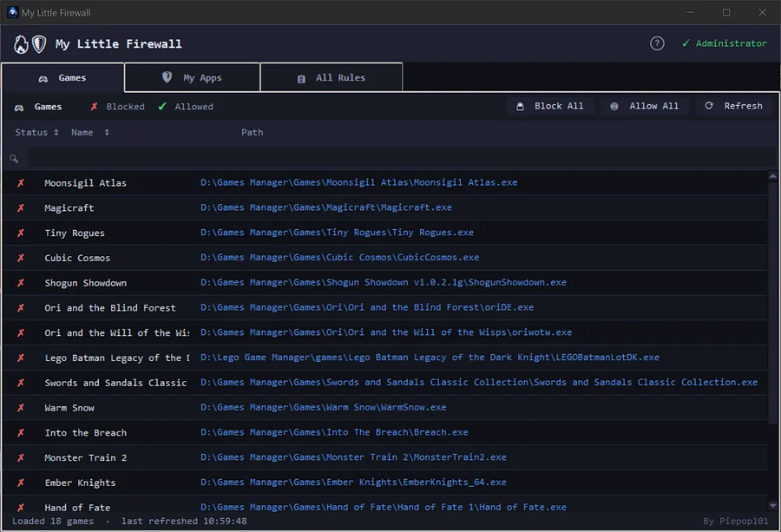Screen dimensions: 781x532
Task: Click the last refreshed 10:59:48 text
Action: point(184,521)
